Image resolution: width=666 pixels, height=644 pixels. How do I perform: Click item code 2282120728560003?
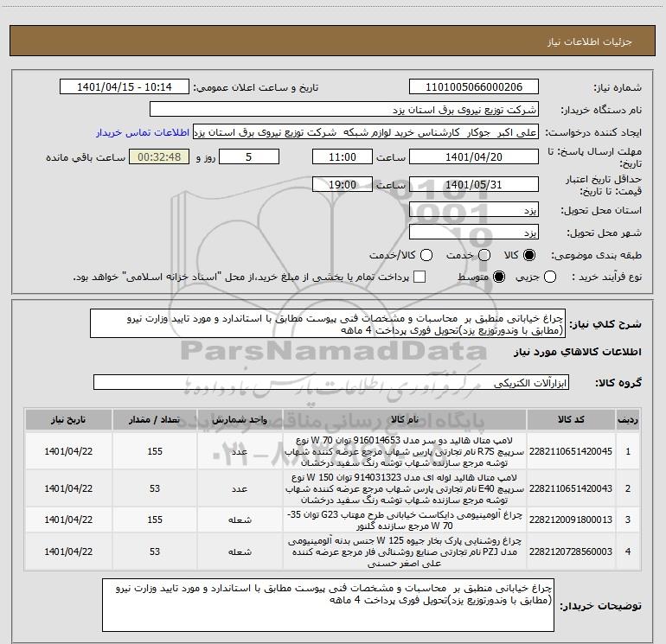tap(571, 552)
